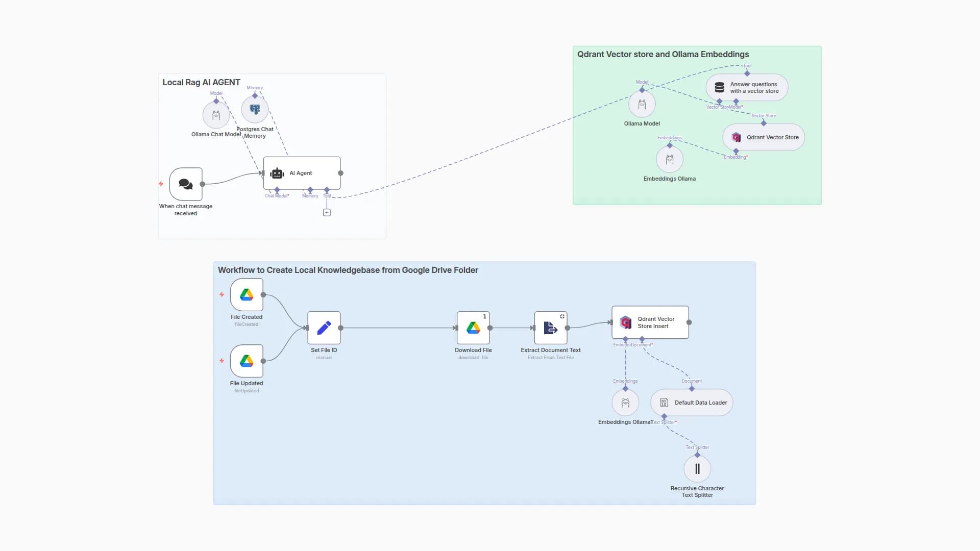Viewport: 980px width, 551px height.
Task: Select the Qdrant Vector Store node
Action: click(x=764, y=137)
